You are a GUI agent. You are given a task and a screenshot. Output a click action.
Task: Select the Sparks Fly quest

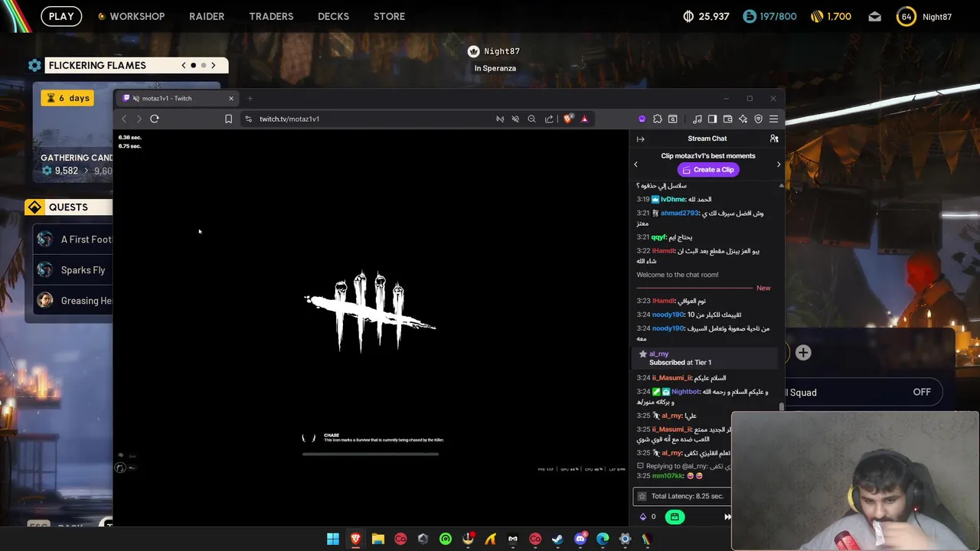tap(73, 270)
